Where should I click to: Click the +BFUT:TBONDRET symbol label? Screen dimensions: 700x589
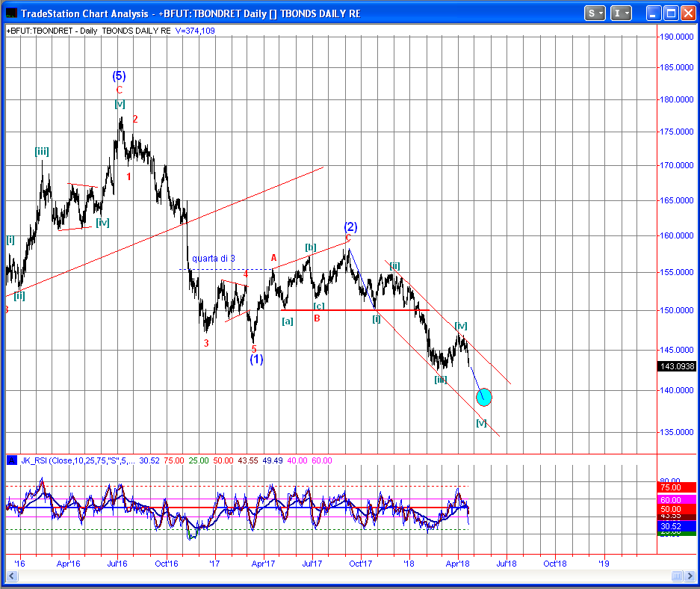(40, 31)
